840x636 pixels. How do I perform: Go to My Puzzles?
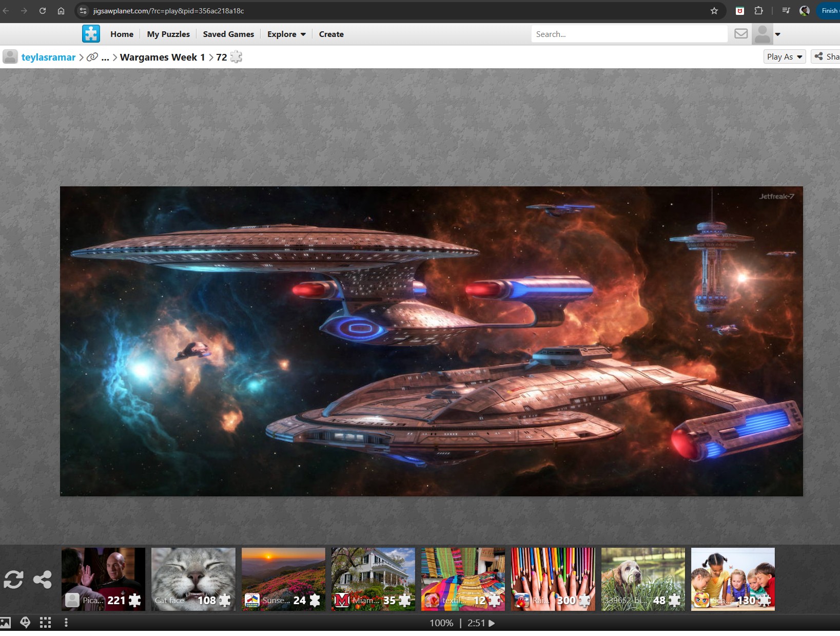(168, 34)
